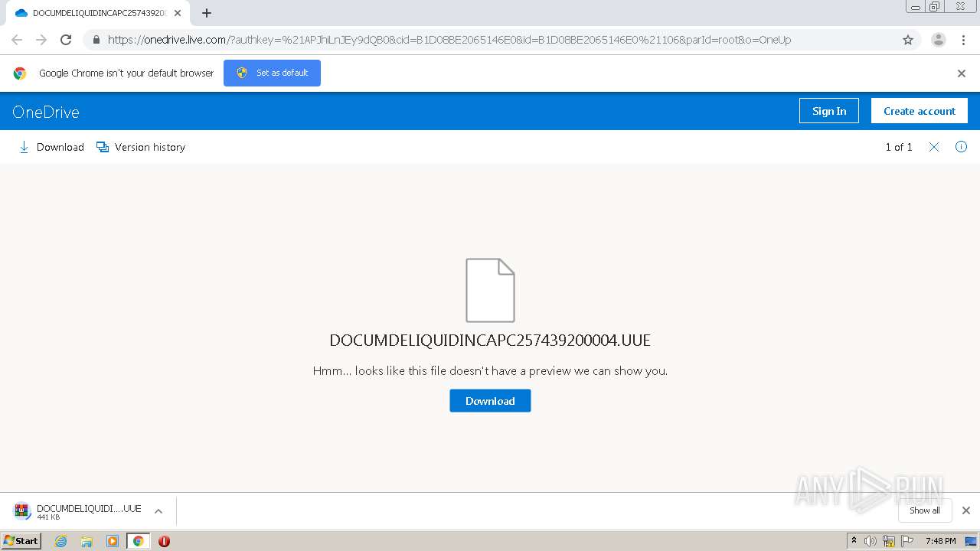Close the file preview with X icon
The width and height of the screenshot is (980, 551).
click(934, 147)
